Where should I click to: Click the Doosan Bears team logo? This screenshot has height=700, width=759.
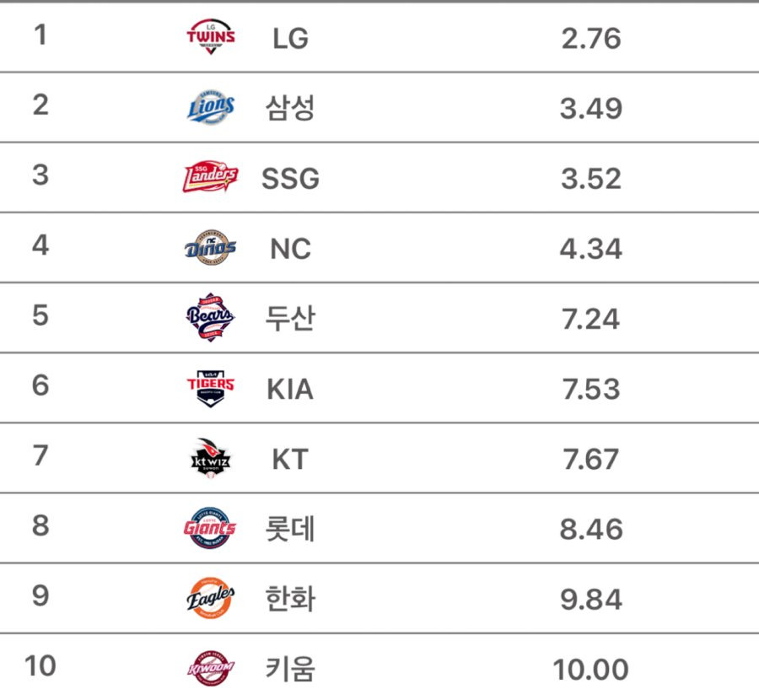pyautogui.click(x=211, y=318)
